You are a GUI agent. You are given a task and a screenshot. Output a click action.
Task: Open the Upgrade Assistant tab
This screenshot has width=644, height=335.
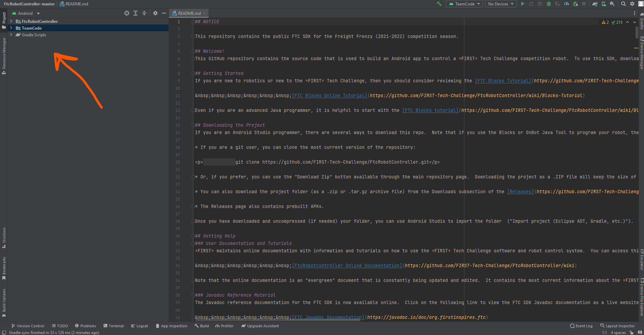(260, 326)
